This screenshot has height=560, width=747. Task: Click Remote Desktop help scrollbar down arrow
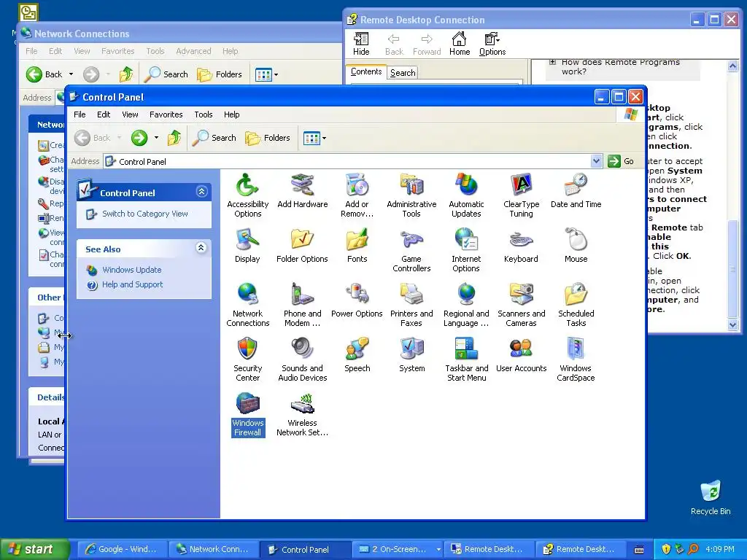pyautogui.click(x=732, y=325)
